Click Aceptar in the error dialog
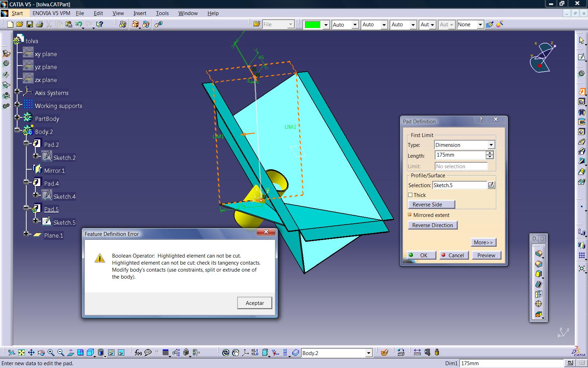The width and height of the screenshot is (588, 368). 254,303
